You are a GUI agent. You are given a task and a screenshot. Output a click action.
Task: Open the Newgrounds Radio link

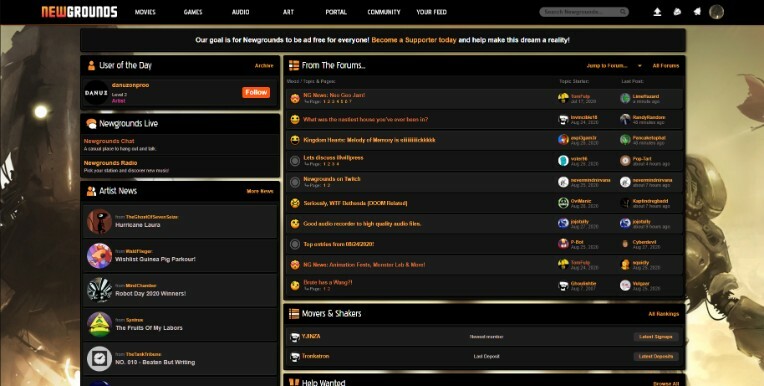coord(111,163)
